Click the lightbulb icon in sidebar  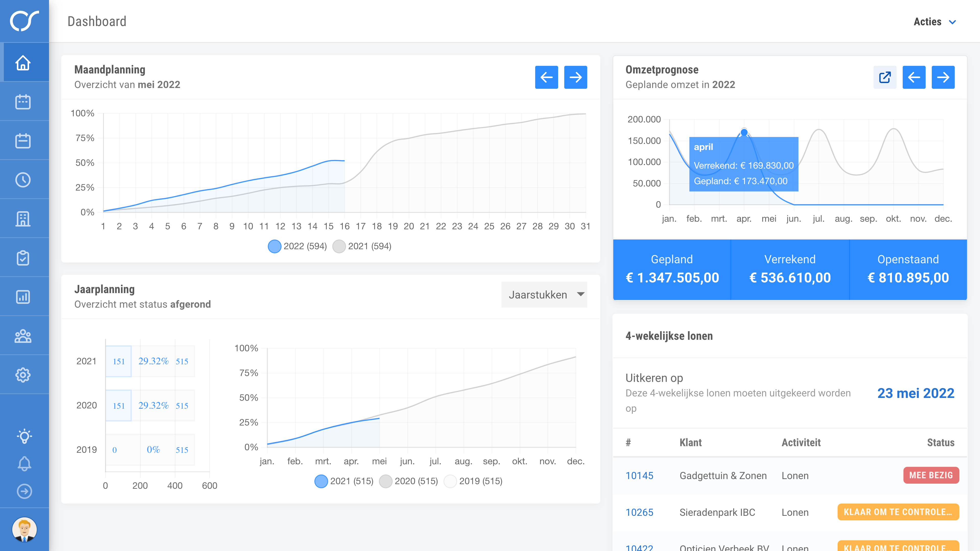click(x=24, y=436)
